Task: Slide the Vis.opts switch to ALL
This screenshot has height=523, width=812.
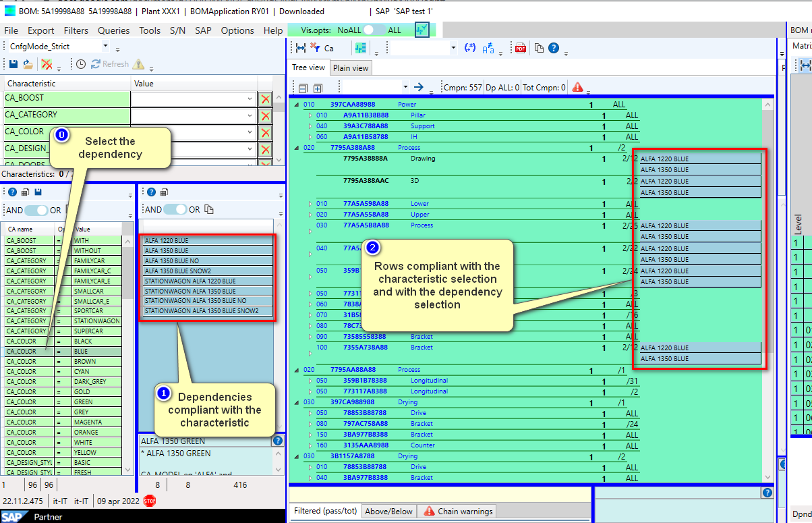Action: coord(374,30)
